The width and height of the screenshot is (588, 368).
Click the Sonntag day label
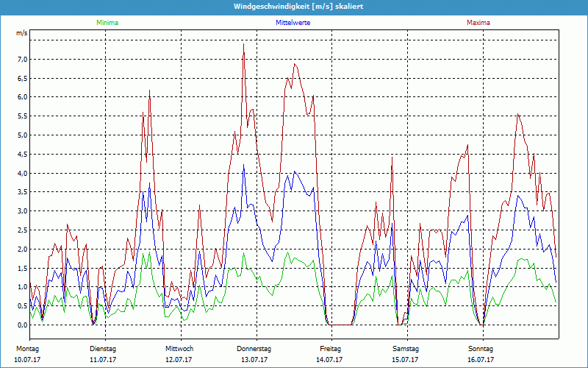click(x=481, y=349)
